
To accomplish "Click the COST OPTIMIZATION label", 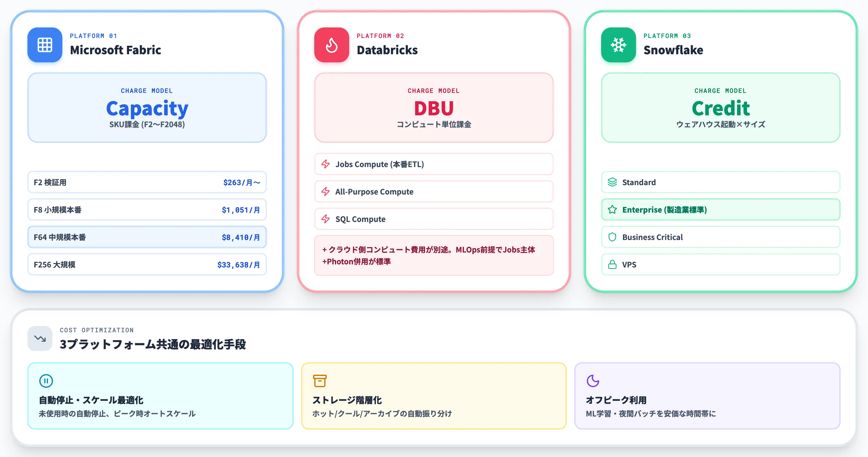I will pyautogui.click(x=97, y=330).
